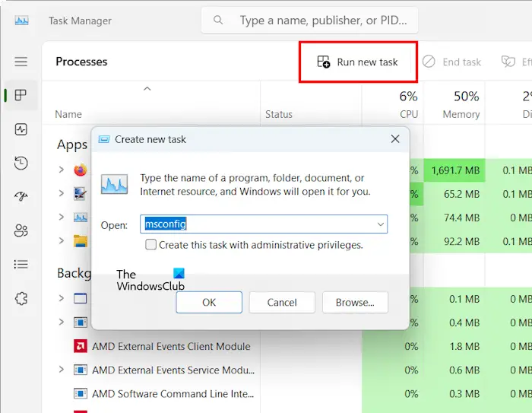
Task: Close the Create new task dialog
Action: [x=395, y=139]
